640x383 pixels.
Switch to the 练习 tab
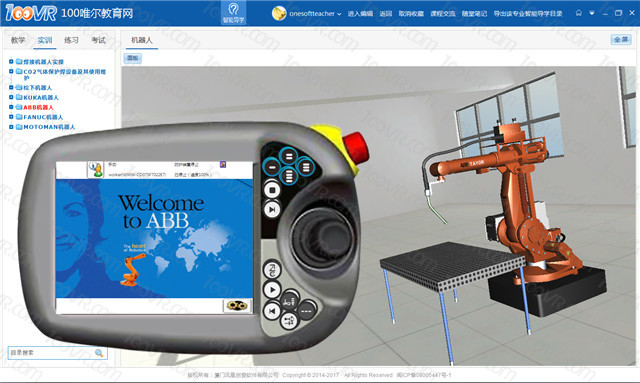point(71,40)
